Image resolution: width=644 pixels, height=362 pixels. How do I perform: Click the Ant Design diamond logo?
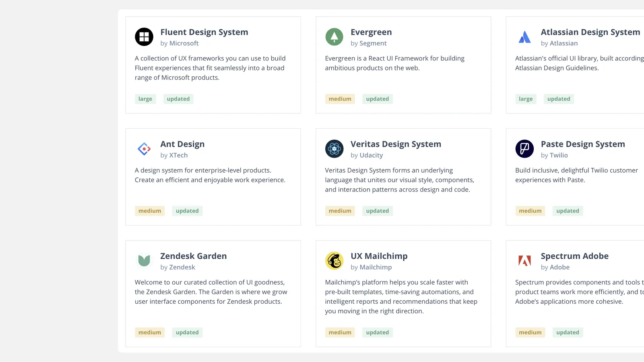144,149
